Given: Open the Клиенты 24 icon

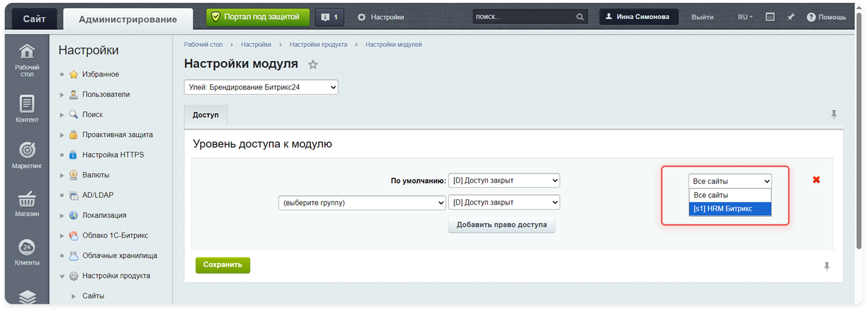Looking at the screenshot, I should tap(27, 247).
